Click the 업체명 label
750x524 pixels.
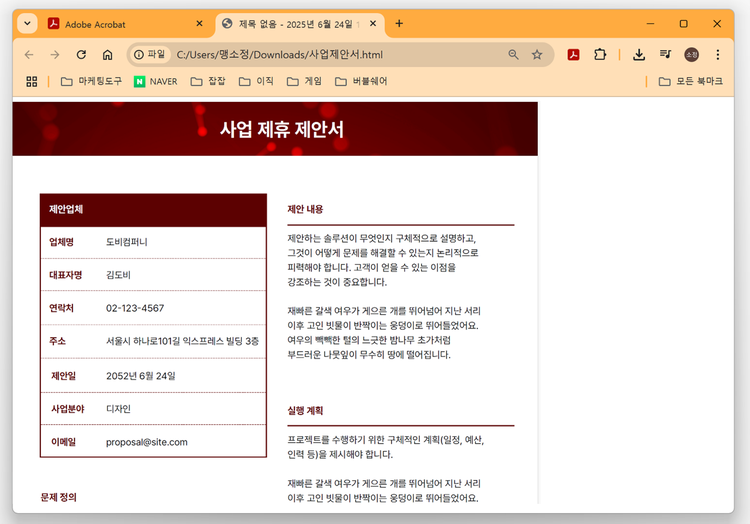click(61, 242)
